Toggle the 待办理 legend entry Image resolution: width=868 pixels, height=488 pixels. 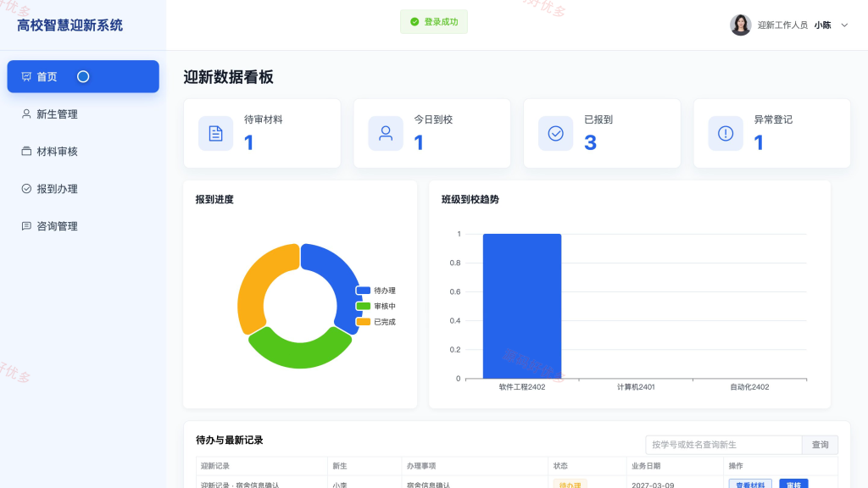point(376,291)
